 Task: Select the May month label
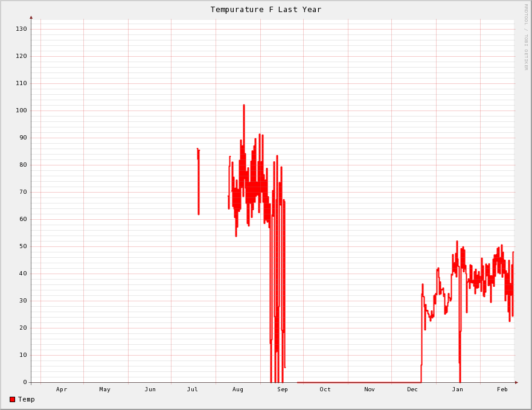[105, 389]
